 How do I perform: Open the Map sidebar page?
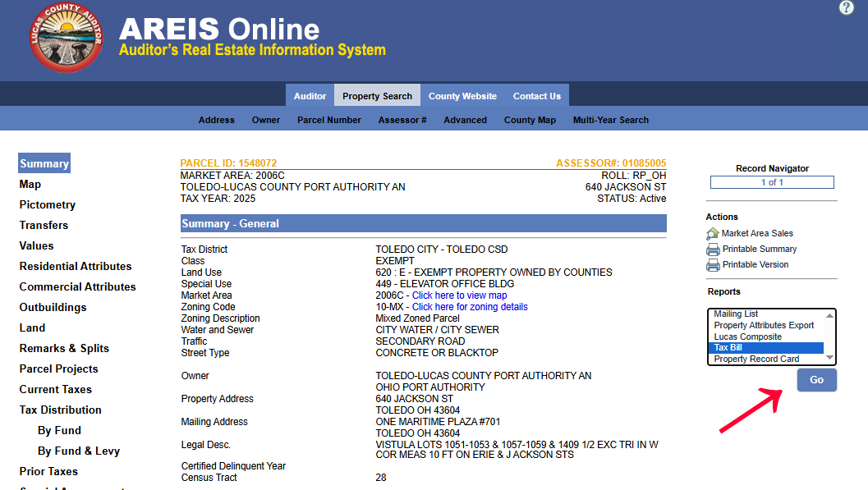(30, 184)
